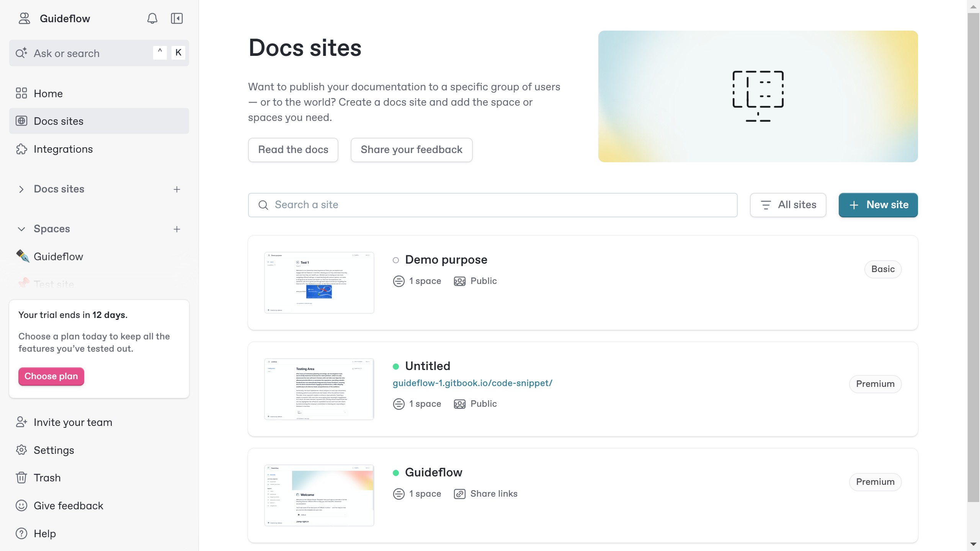Viewport: 980px width, 551px height.
Task: Open Integrations in the sidebar
Action: [x=99, y=149]
